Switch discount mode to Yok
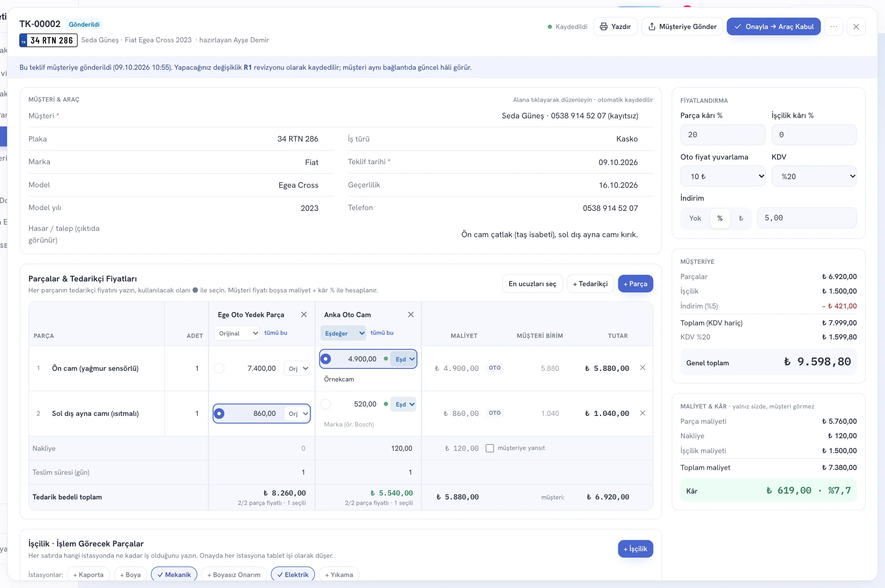 tap(695, 218)
